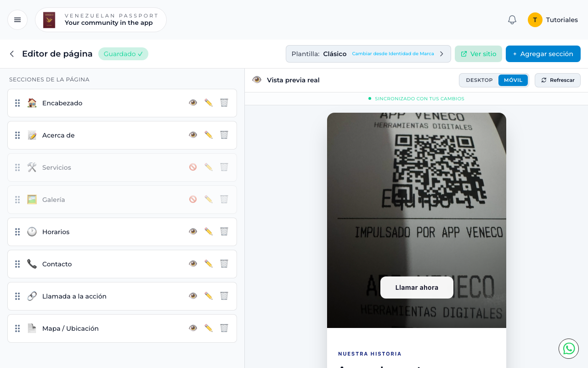This screenshot has height=368, width=588.
Task: Edit the Galería section
Action: 209,199
